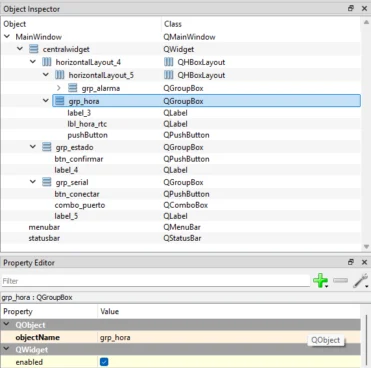This screenshot has width=371, height=368.
Task: Select the pushButton tree row
Action: click(x=181, y=135)
